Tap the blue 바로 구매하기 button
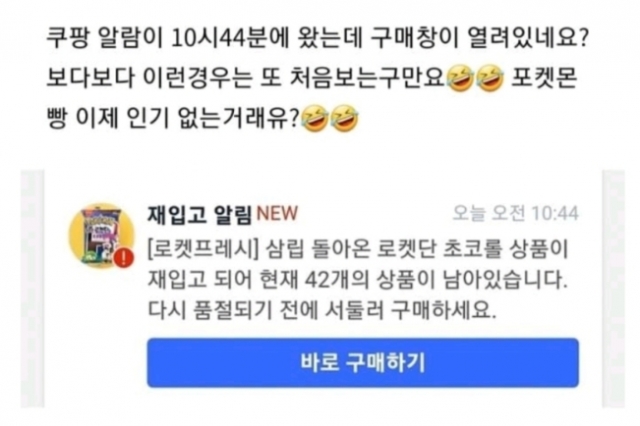 pos(362,362)
